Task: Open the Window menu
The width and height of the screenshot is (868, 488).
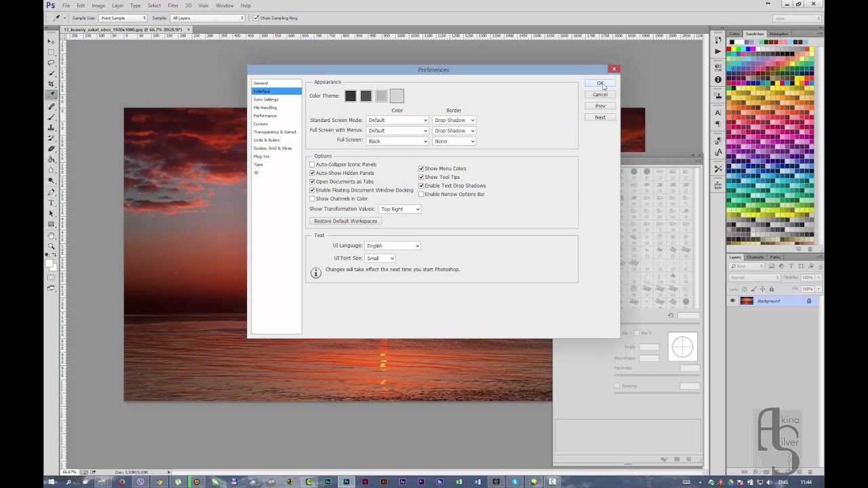Action: (x=224, y=5)
